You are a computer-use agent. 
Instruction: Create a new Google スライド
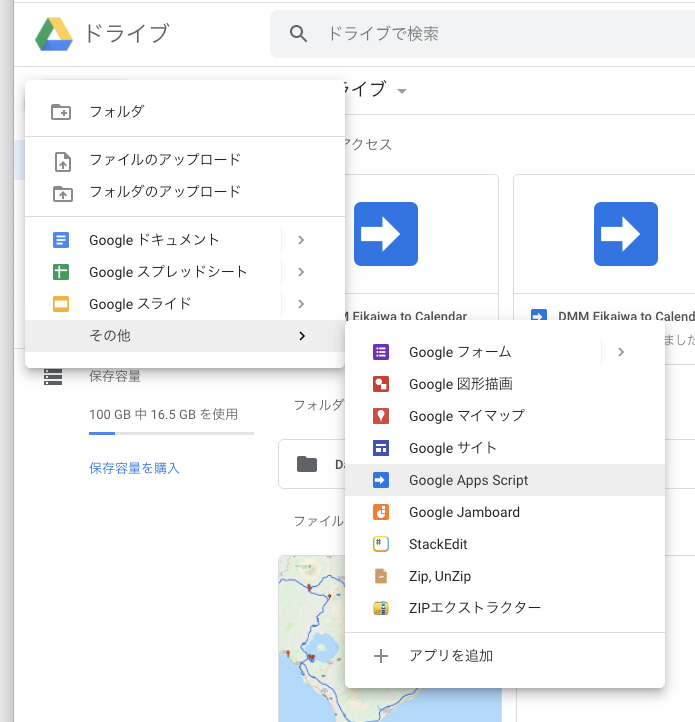point(153,304)
